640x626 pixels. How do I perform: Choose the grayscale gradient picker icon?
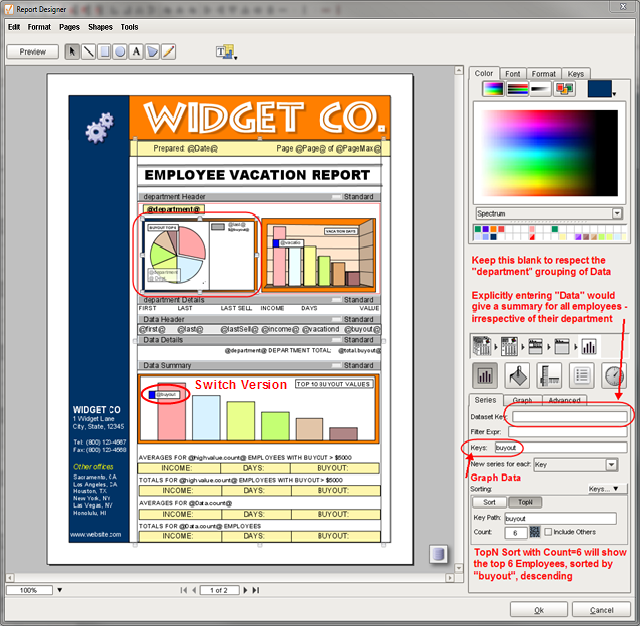pos(541,88)
